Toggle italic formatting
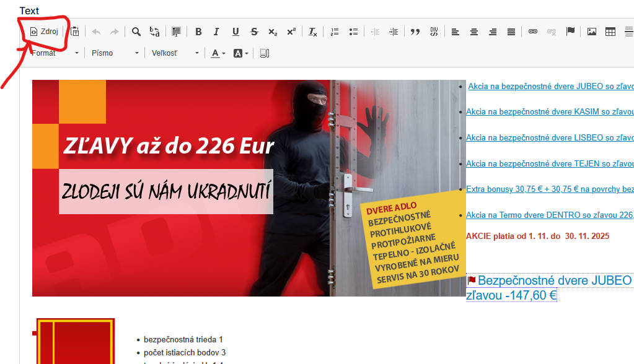Image resolution: width=634 pixels, height=364 pixels. coord(216,32)
